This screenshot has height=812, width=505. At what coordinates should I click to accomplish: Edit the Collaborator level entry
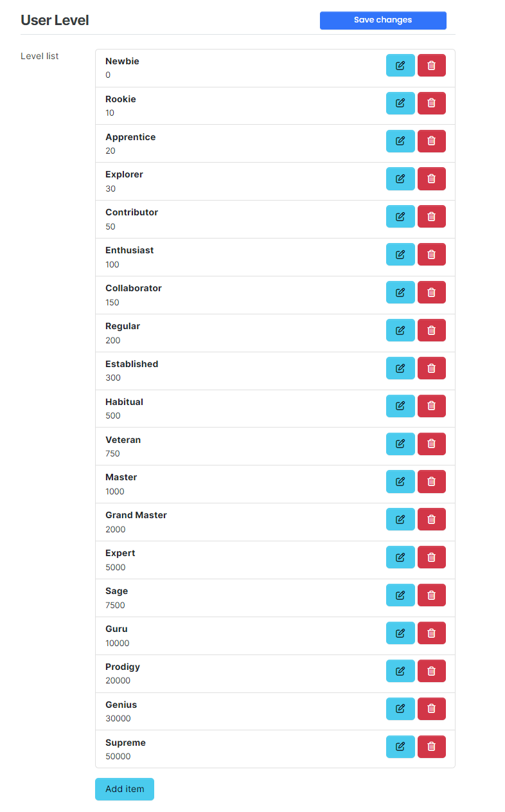(400, 293)
